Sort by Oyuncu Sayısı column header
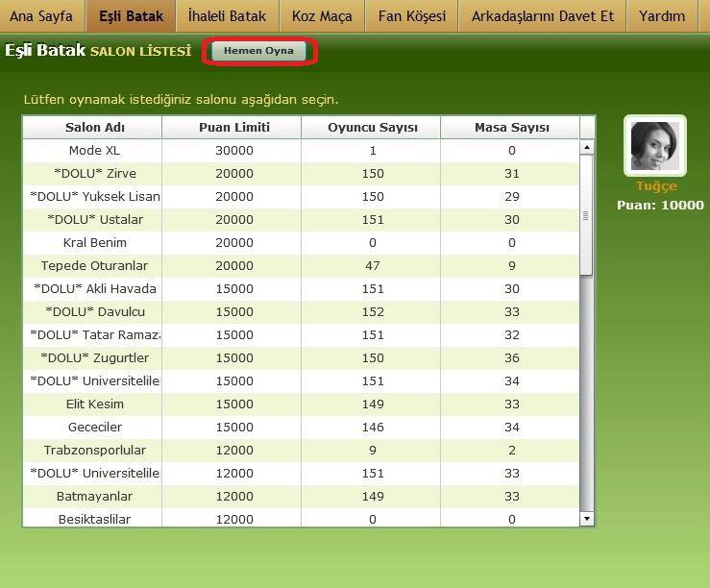This screenshot has width=710, height=588. [373, 128]
